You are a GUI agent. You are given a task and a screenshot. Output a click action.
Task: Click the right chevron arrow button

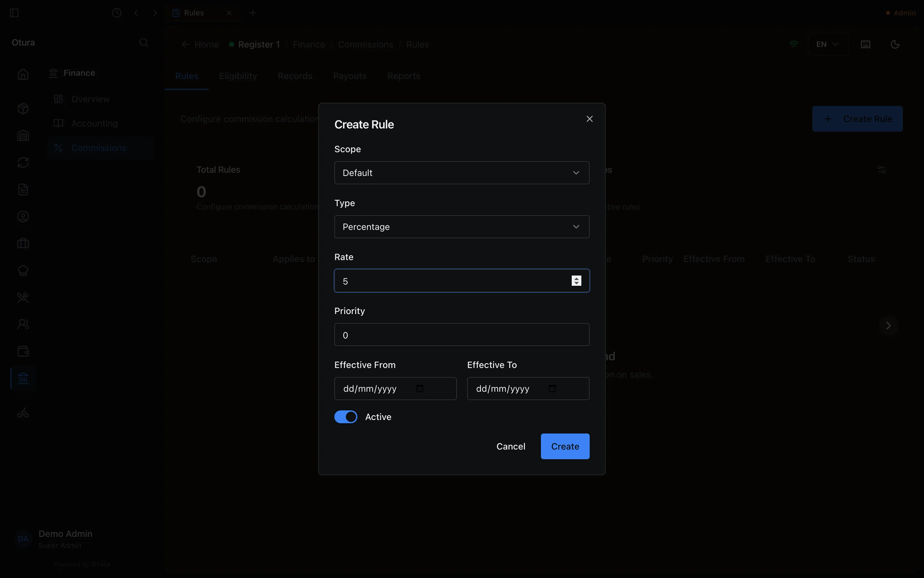[888, 326]
